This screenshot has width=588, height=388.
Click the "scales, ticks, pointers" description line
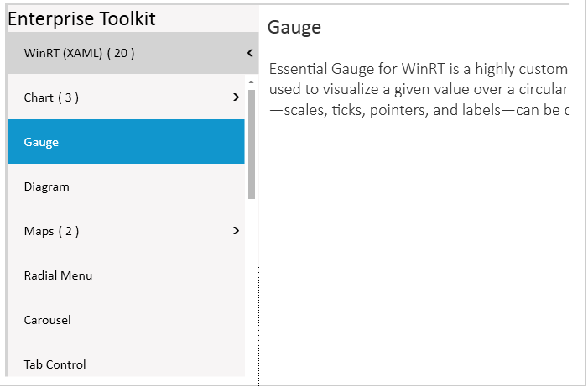click(x=419, y=110)
